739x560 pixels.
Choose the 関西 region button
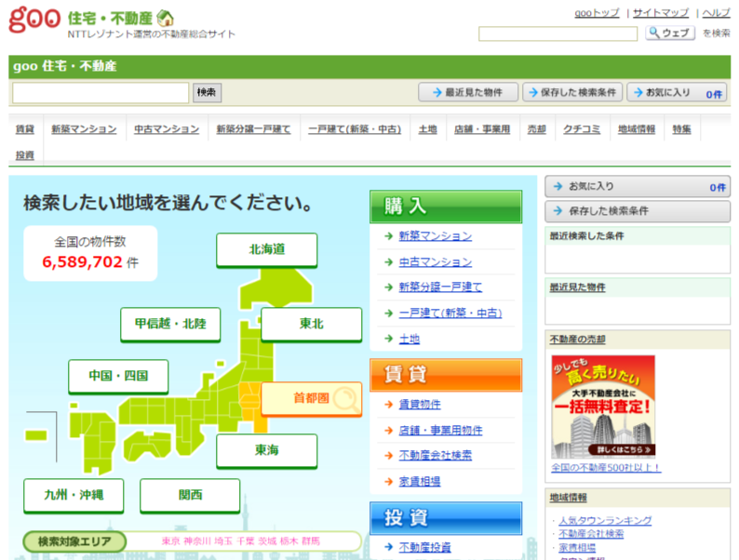click(x=190, y=495)
